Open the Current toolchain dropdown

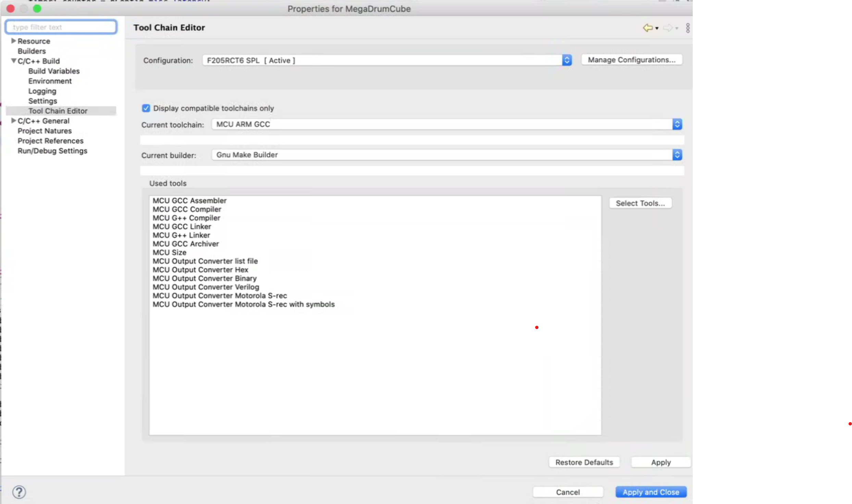pos(677,124)
